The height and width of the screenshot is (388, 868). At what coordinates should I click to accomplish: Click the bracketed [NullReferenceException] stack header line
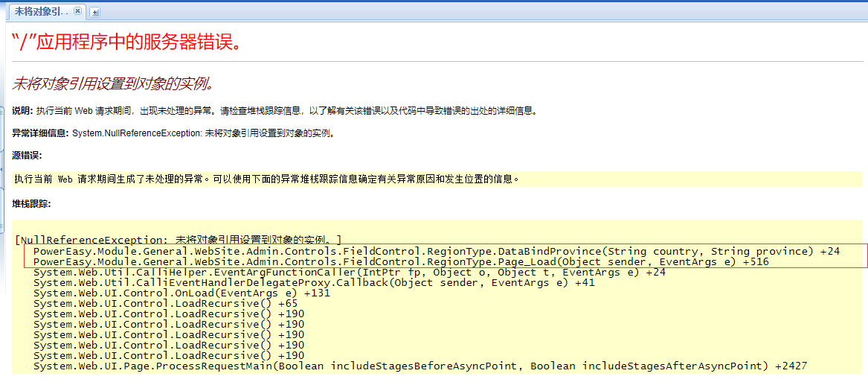tap(179, 240)
